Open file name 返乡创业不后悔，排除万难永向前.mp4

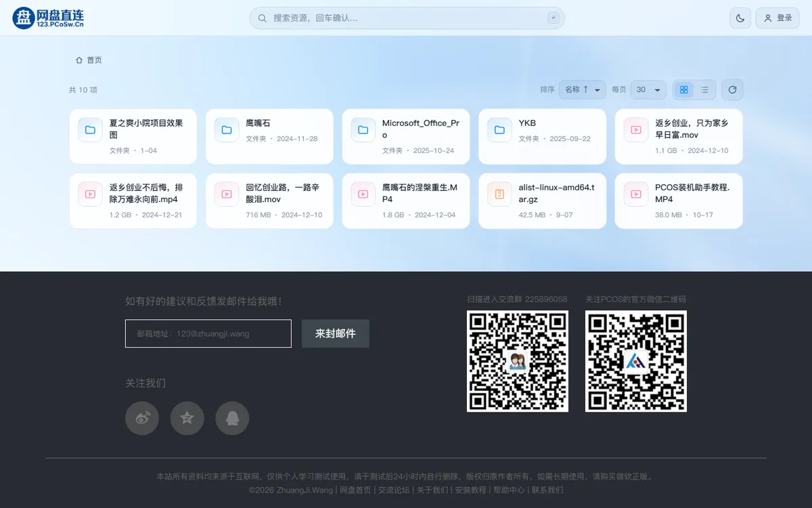(146, 193)
